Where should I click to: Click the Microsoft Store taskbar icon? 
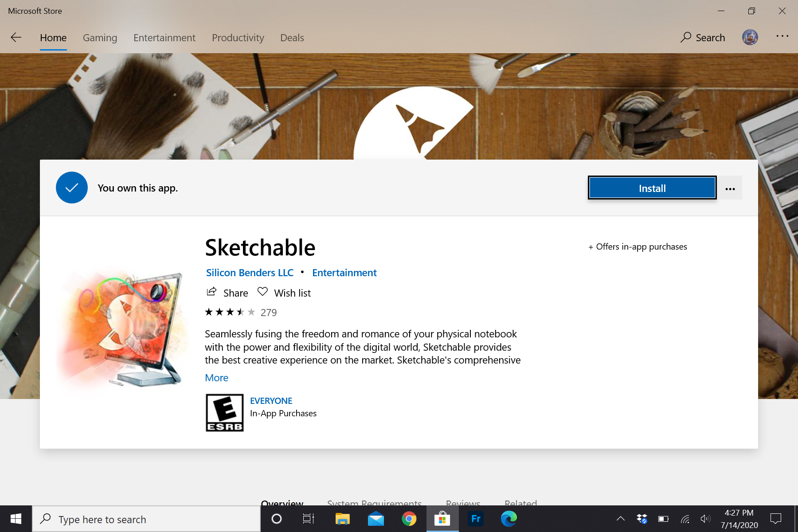pos(442,519)
